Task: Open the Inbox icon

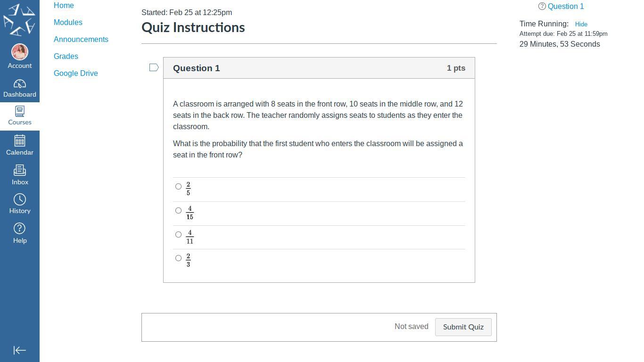Action: [x=20, y=170]
